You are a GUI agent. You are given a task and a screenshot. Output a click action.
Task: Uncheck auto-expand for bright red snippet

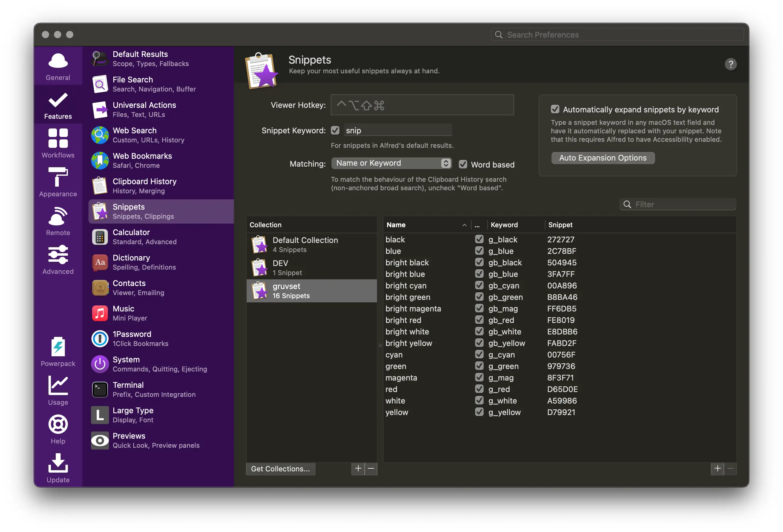coord(479,319)
